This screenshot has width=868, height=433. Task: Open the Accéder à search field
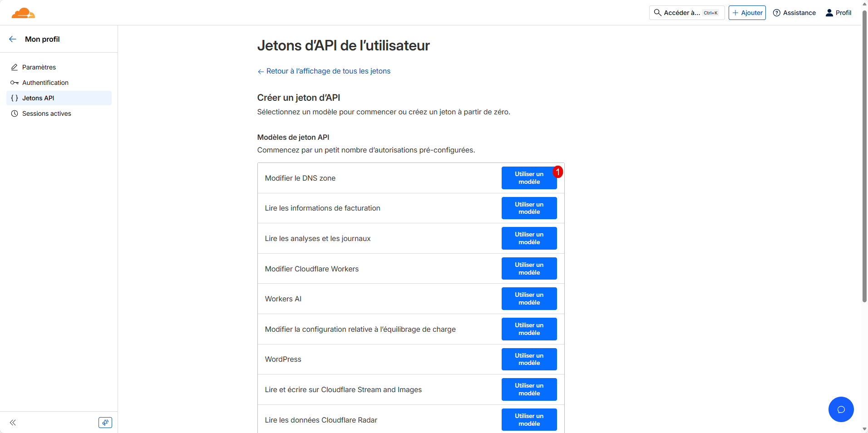pyautogui.click(x=686, y=13)
